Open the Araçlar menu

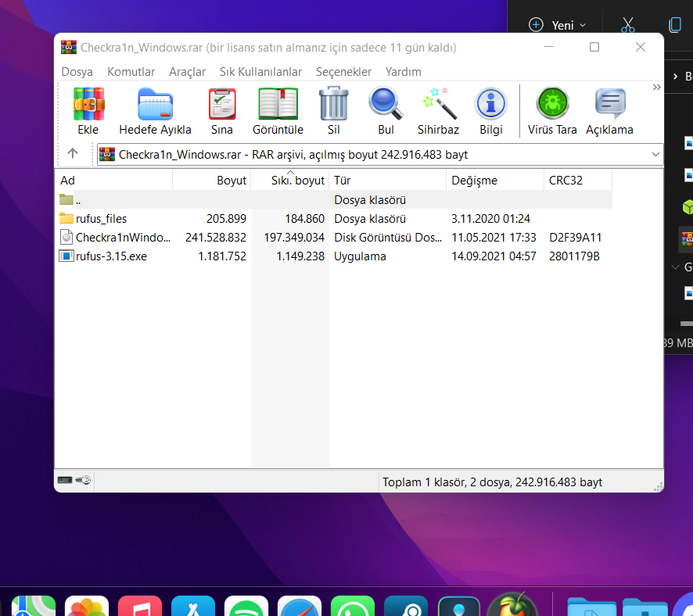point(188,72)
